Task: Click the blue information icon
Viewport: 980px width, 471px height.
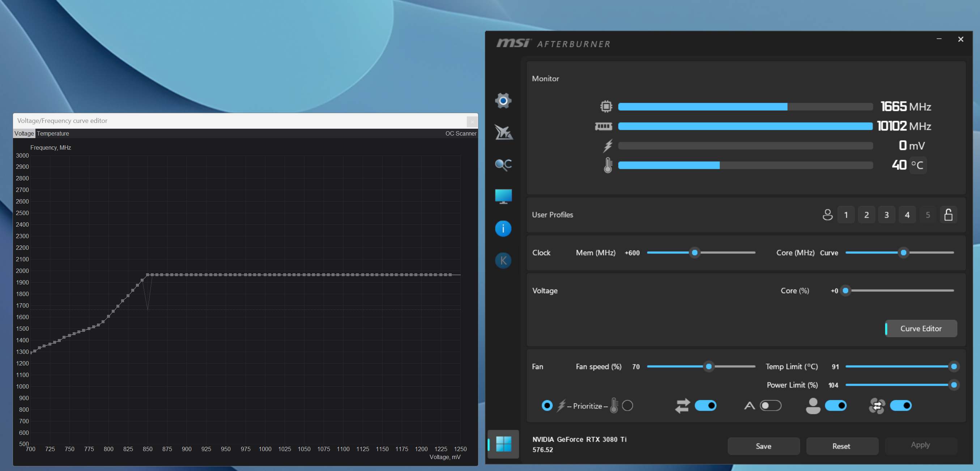Action: (503, 228)
